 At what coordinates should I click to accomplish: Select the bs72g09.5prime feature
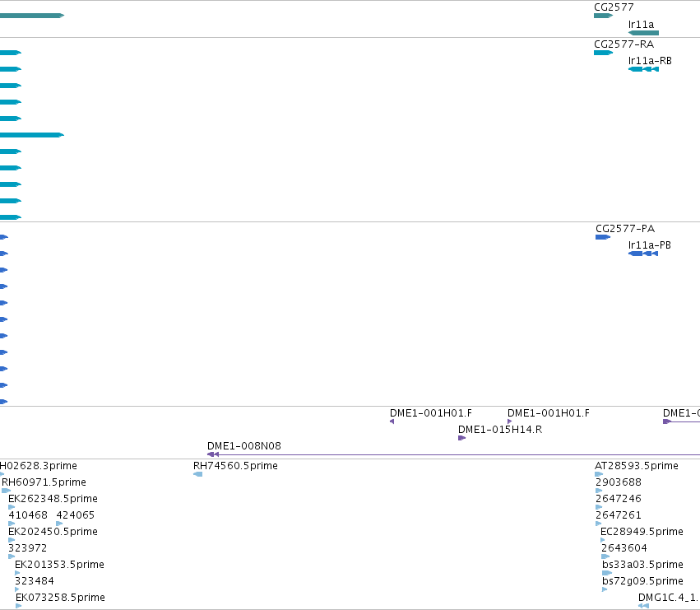click(x=605, y=589)
